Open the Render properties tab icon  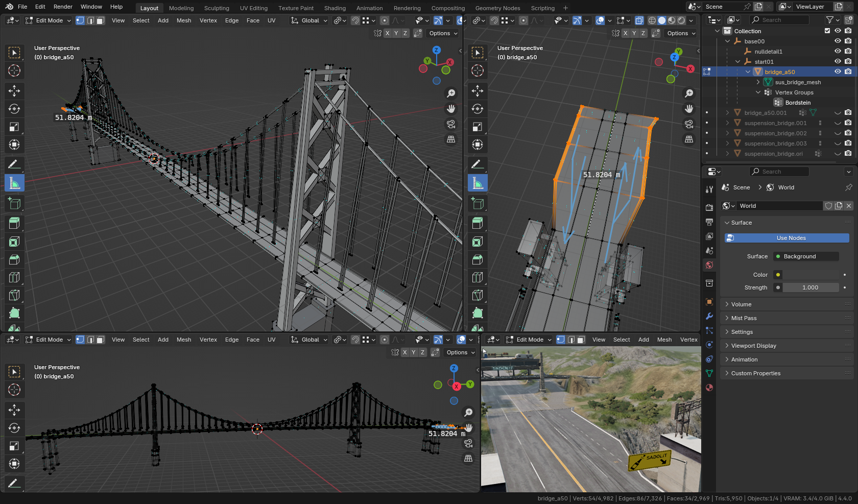click(709, 207)
